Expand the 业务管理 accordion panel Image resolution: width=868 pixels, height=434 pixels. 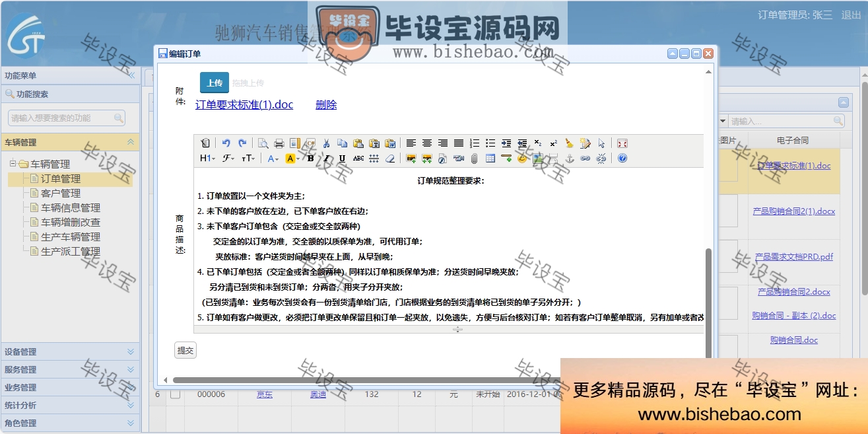point(70,388)
